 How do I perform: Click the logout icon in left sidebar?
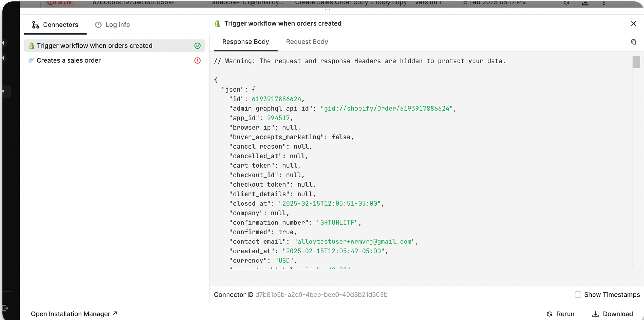5,308
